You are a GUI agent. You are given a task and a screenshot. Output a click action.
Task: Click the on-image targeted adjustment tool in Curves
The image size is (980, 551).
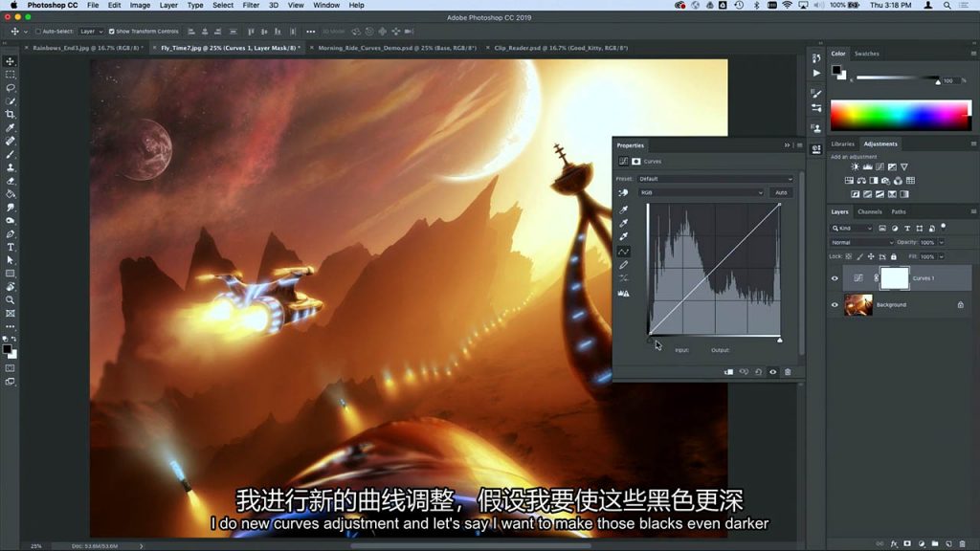click(623, 193)
